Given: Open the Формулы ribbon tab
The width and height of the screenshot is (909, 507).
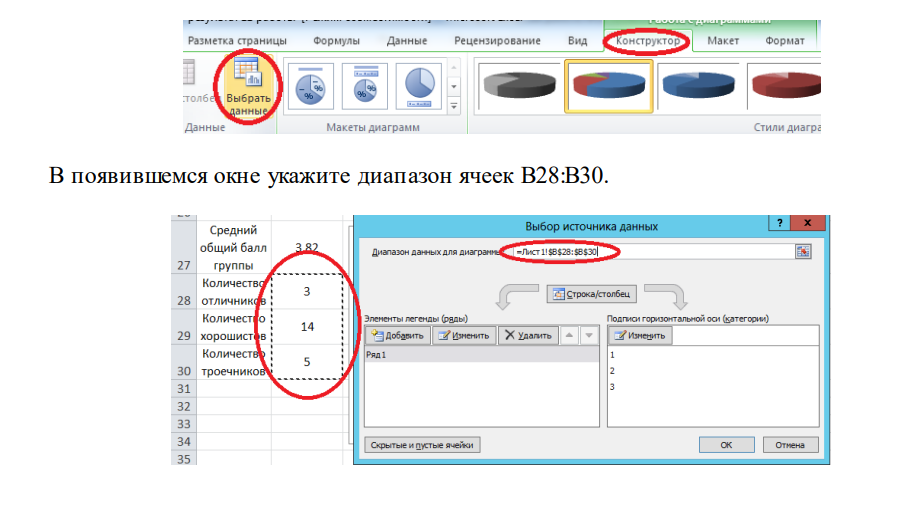Looking at the screenshot, I should coord(337,41).
